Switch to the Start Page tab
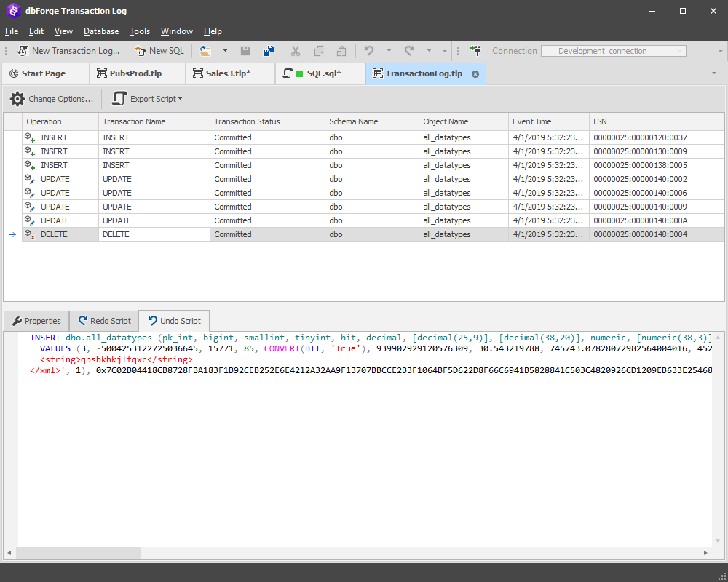 (45, 73)
